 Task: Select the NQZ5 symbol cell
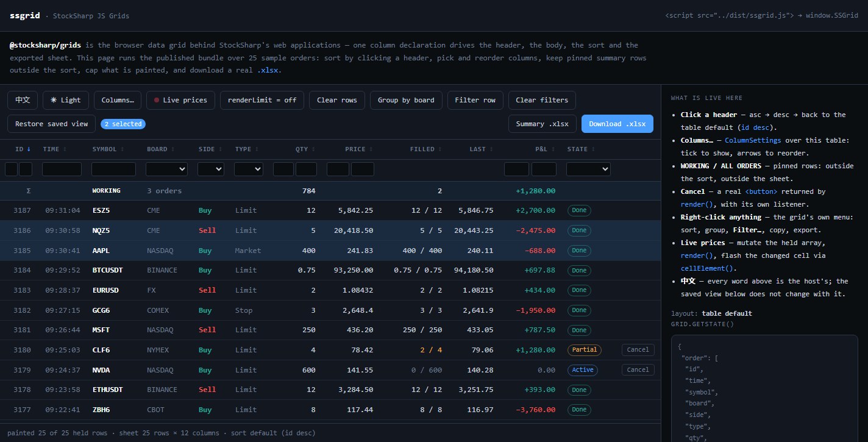coord(102,230)
